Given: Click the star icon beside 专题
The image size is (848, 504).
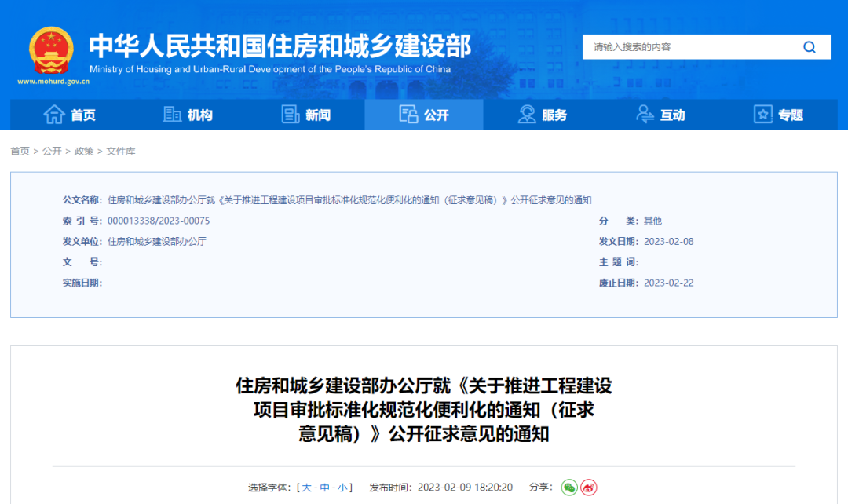Looking at the screenshot, I should 762,115.
